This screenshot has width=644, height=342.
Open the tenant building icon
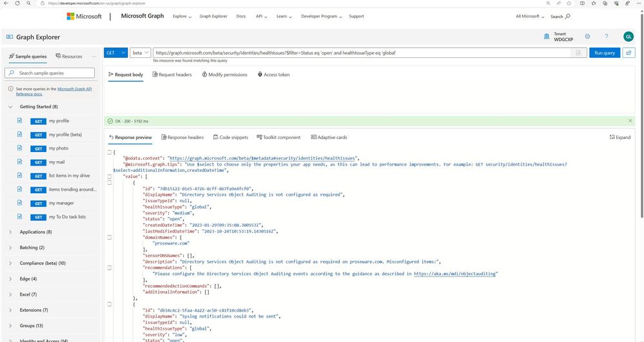click(x=546, y=37)
